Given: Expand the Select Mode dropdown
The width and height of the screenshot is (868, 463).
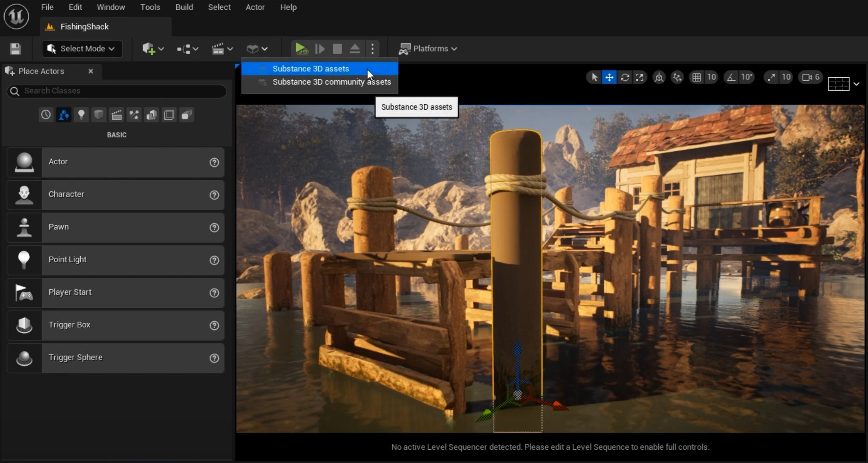Looking at the screenshot, I should [82, 49].
